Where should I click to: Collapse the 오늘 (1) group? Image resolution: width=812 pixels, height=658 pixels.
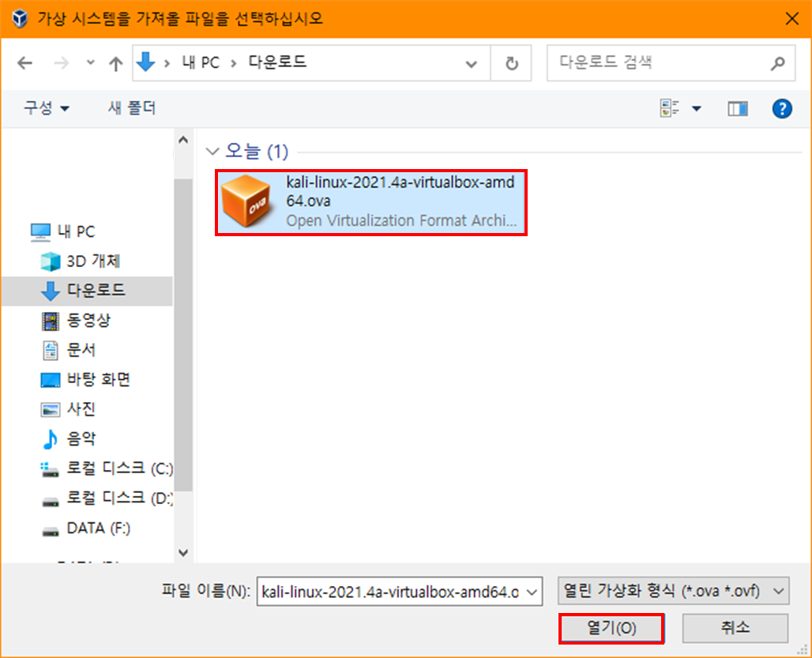point(212,151)
